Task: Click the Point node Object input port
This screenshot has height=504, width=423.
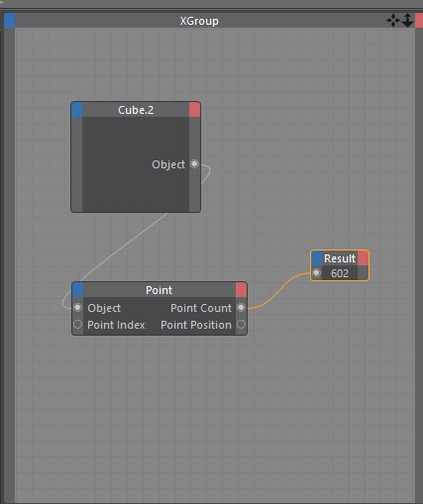Action: tap(77, 308)
